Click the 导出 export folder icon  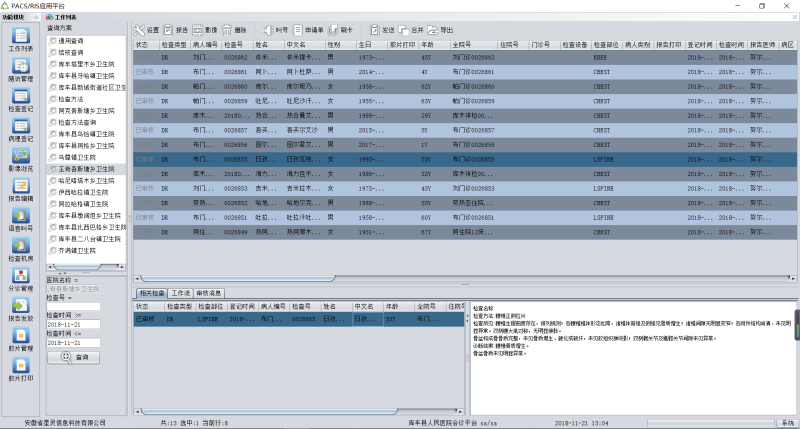[x=432, y=30]
